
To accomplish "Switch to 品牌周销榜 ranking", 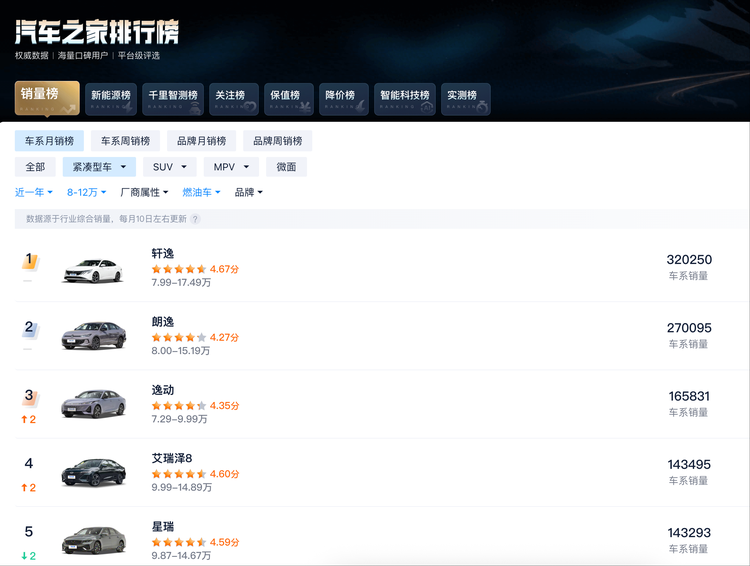I will (277, 141).
